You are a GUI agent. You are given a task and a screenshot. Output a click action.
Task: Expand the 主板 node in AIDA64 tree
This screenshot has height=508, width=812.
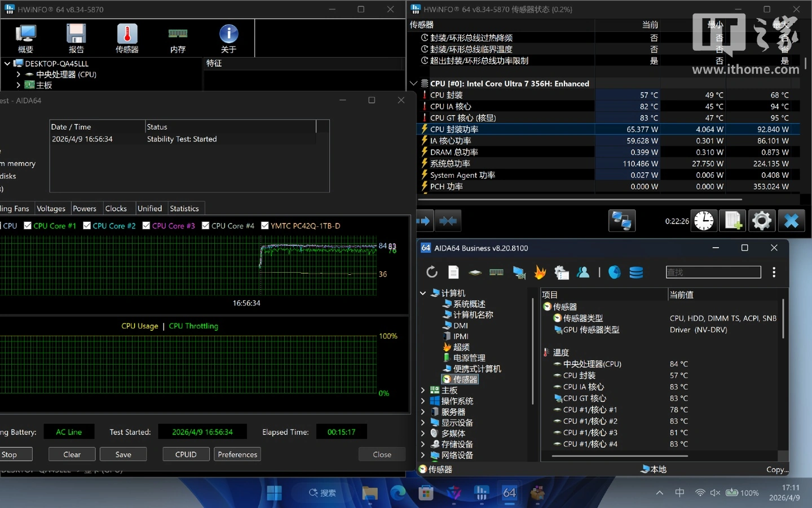[423, 390]
